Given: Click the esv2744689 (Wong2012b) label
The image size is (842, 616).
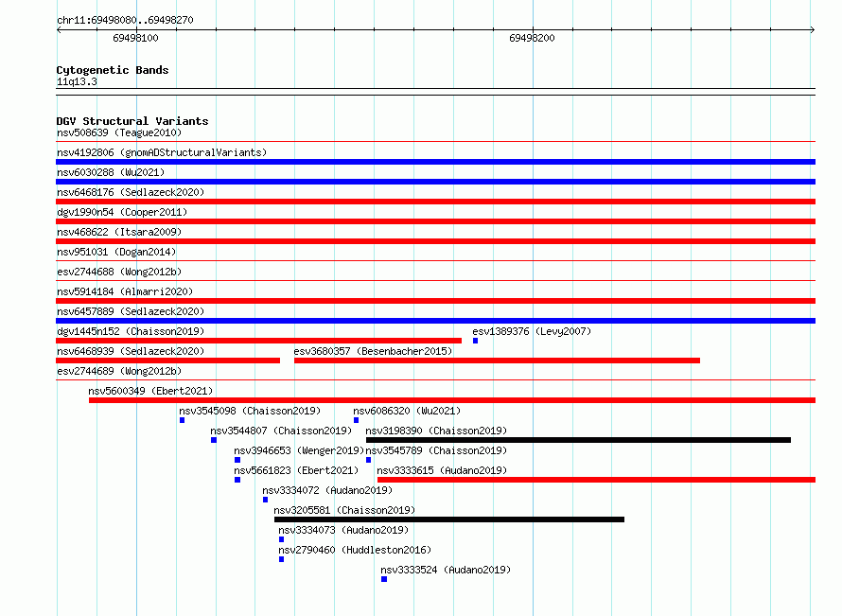Looking at the screenshot, I should [x=119, y=371].
